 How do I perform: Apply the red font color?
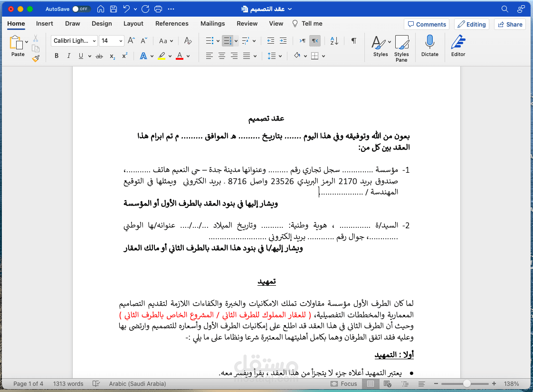[x=180, y=56]
